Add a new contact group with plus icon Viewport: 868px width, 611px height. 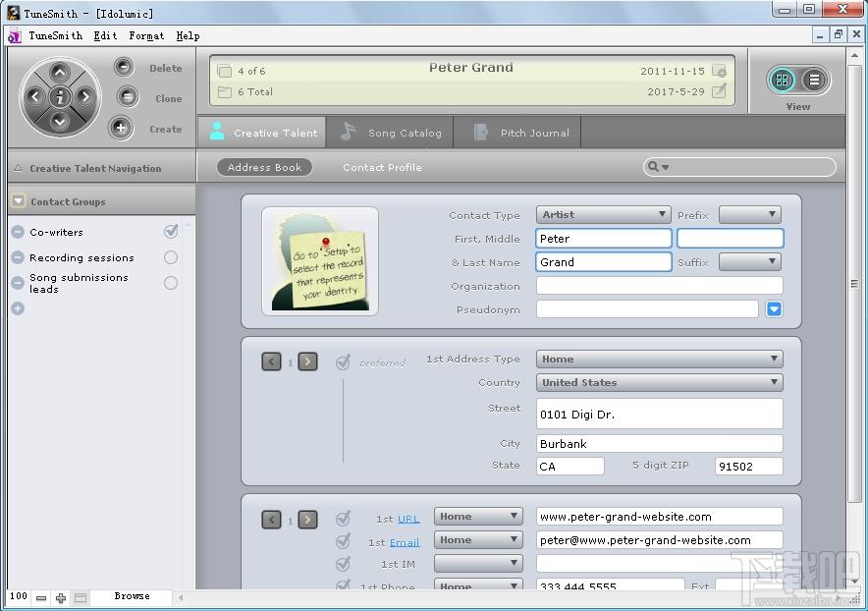click(x=18, y=308)
